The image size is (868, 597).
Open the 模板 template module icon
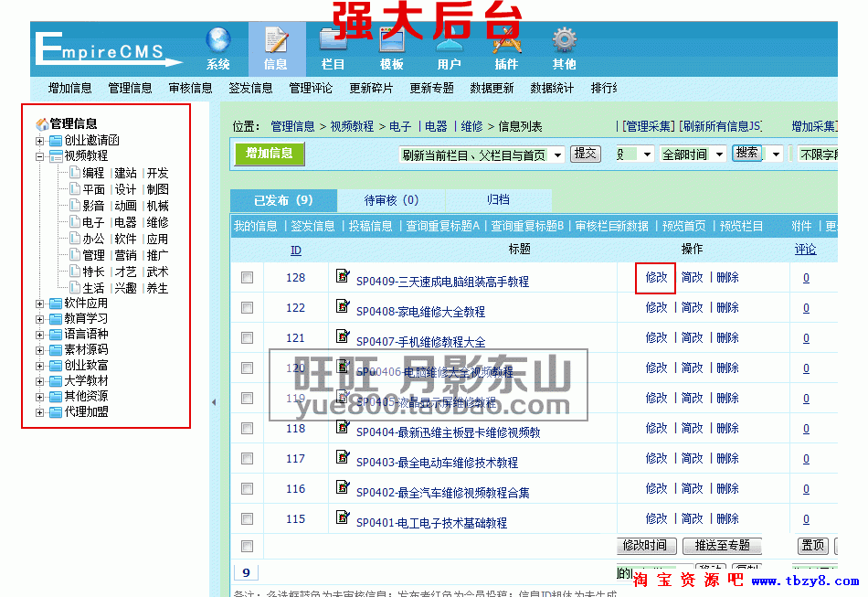391,41
